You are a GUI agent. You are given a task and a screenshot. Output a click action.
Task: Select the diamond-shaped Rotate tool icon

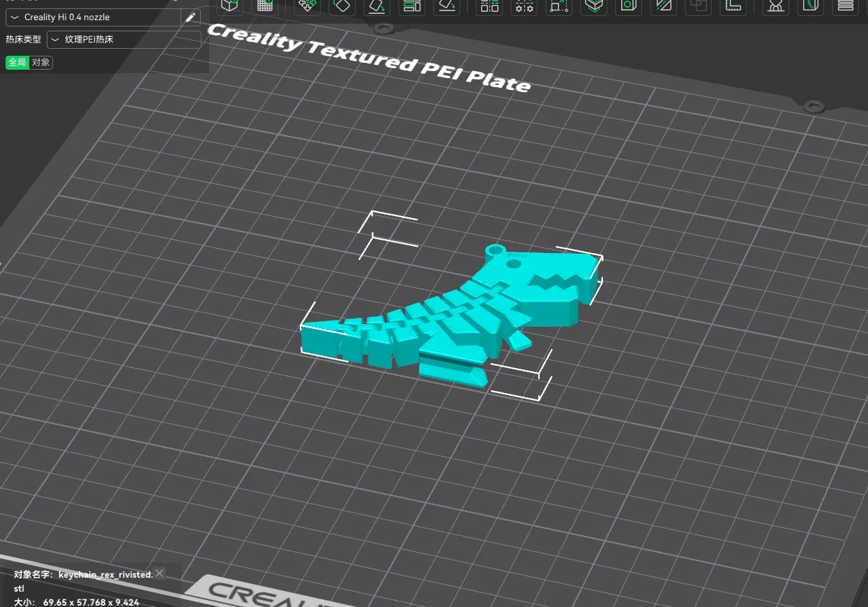pos(341,6)
